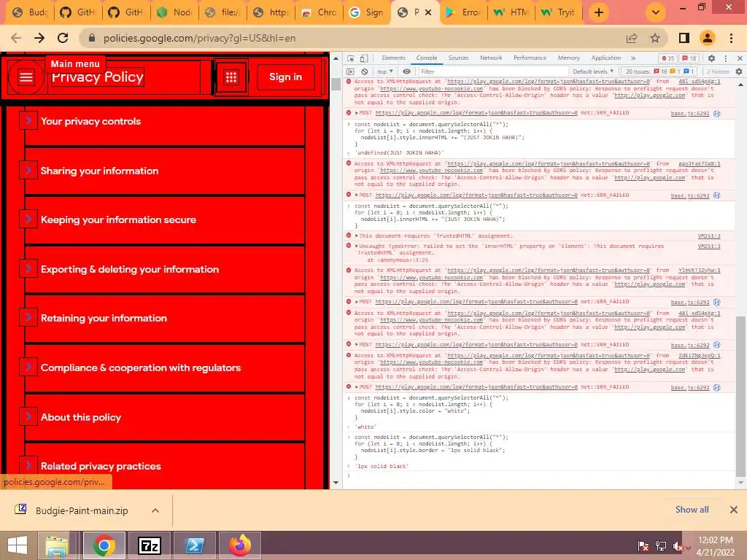
Task: Open the 20 Issues link in console toolbar
Action: (659, 71)
